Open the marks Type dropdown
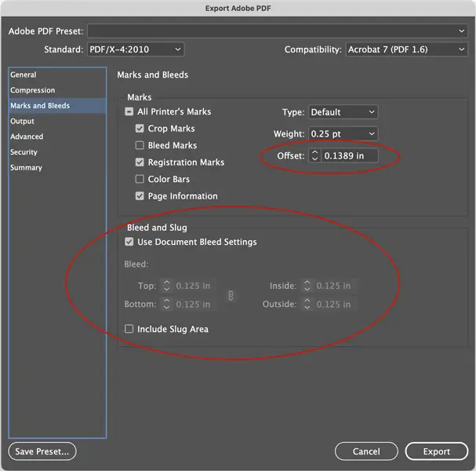Viewport: 476px width, 471px height. [x=342, y=112]
